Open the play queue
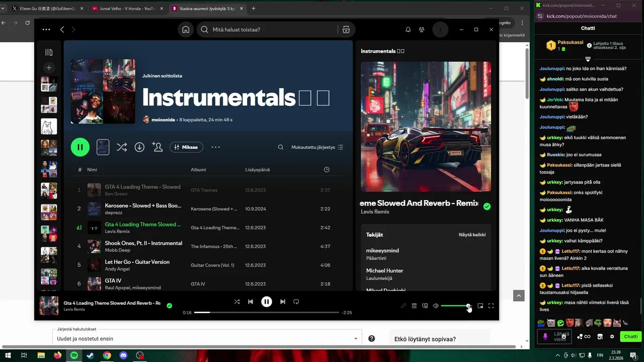Viewport: 644px width, 362px height. pos(414,306)
